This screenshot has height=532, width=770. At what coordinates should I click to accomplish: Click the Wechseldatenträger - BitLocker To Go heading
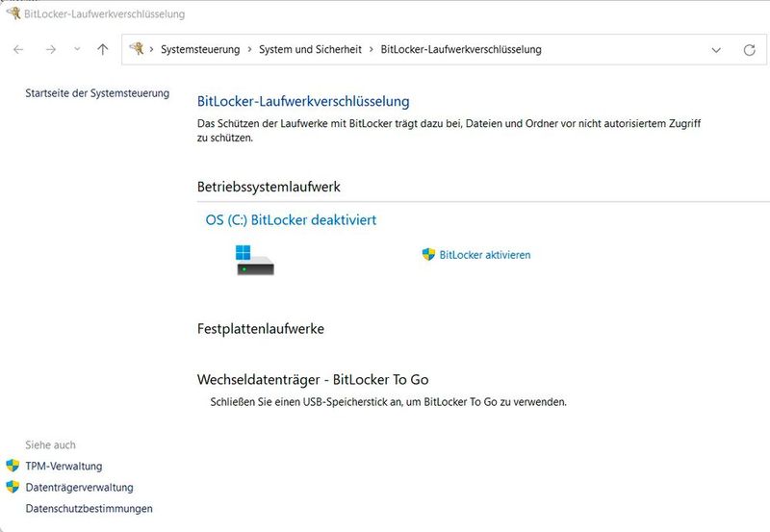[313, 379]
